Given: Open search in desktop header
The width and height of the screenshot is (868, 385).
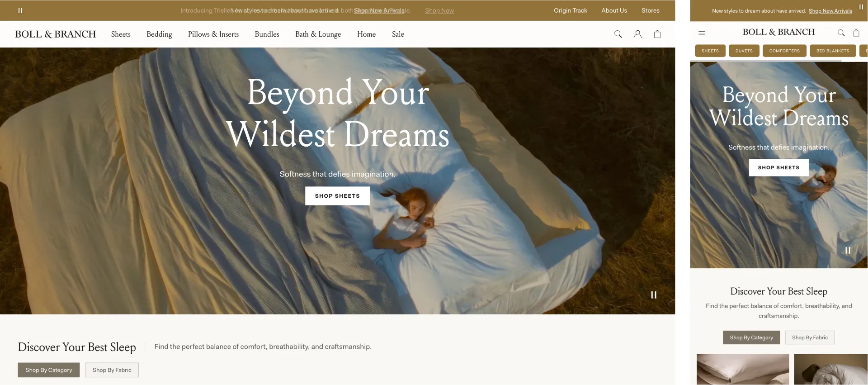Looking at the screenshot, I should coord(618,34).
